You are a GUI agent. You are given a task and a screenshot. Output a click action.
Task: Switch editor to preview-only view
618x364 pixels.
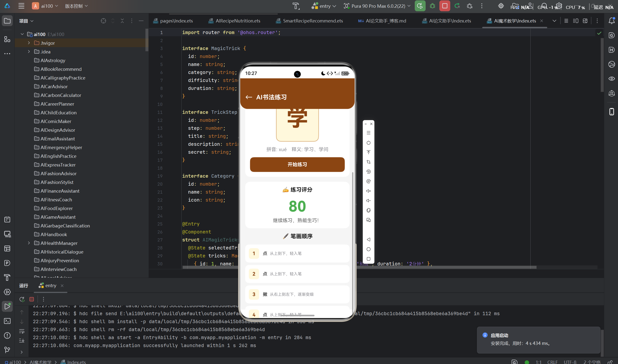(585, 21)
